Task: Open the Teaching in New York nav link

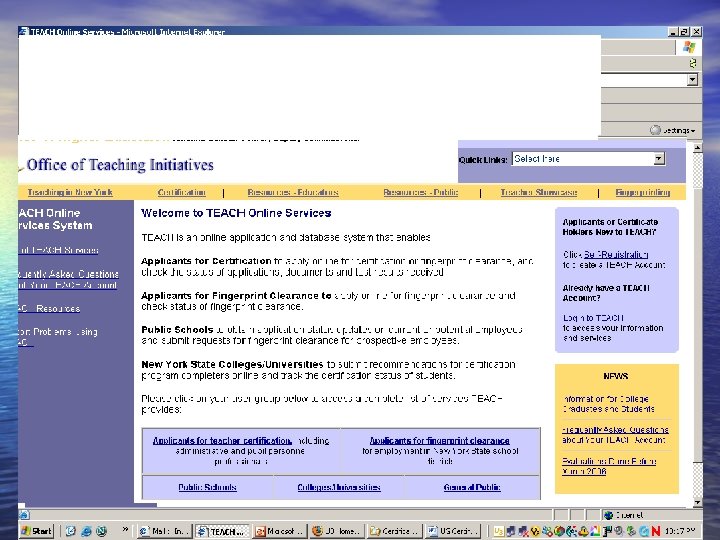Action: point(70,192)
